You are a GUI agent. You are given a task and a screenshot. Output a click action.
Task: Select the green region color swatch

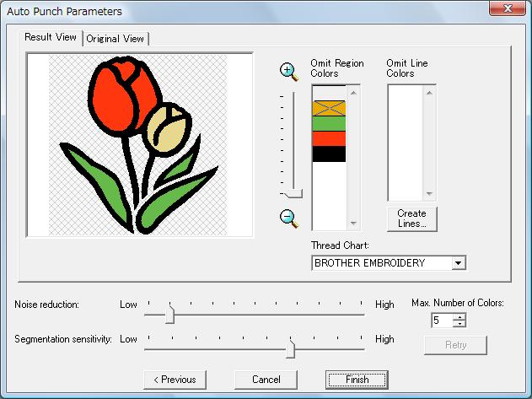pyautogui.click(x=329, y=124)
